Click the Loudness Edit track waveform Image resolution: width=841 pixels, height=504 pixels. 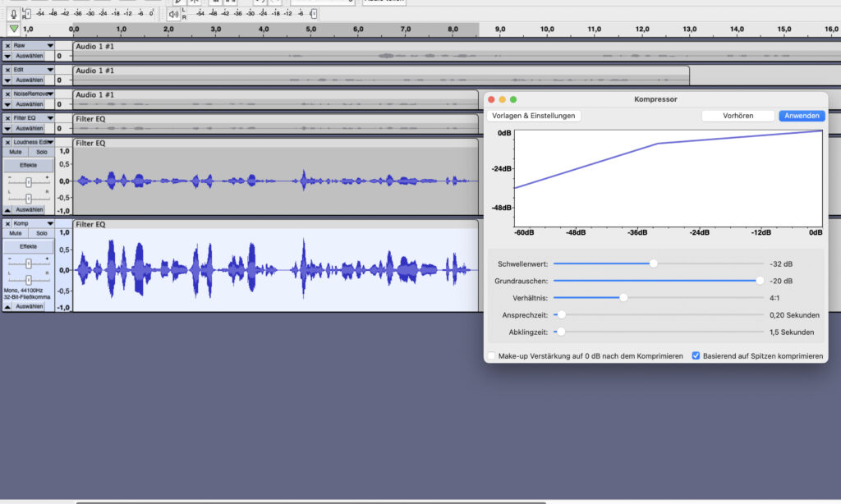[276, 181]
